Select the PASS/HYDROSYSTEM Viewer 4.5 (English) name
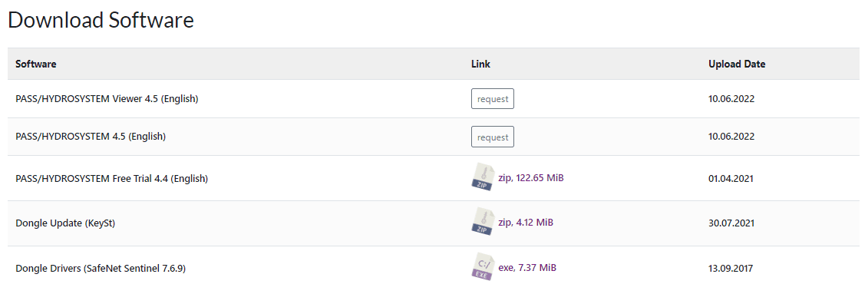Viewport: 868px width, 294px height. click(x=107, y=98)
